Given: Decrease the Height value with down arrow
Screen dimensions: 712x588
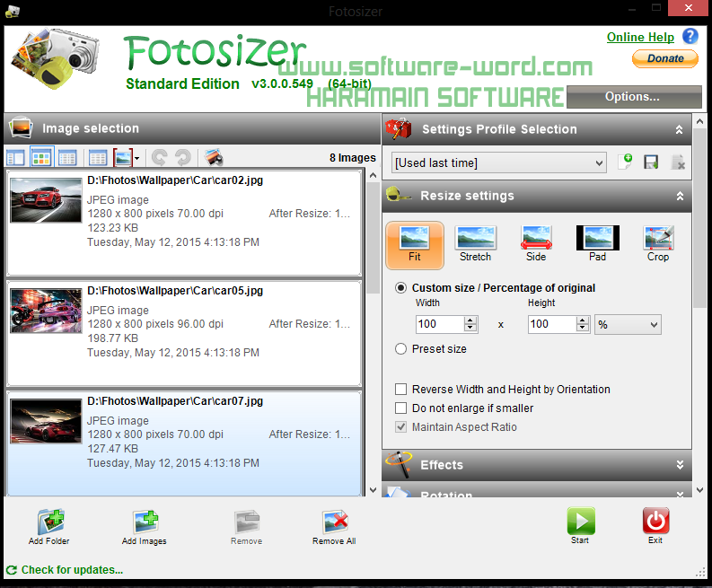Looking at the screenshot, I should point(583,329).
